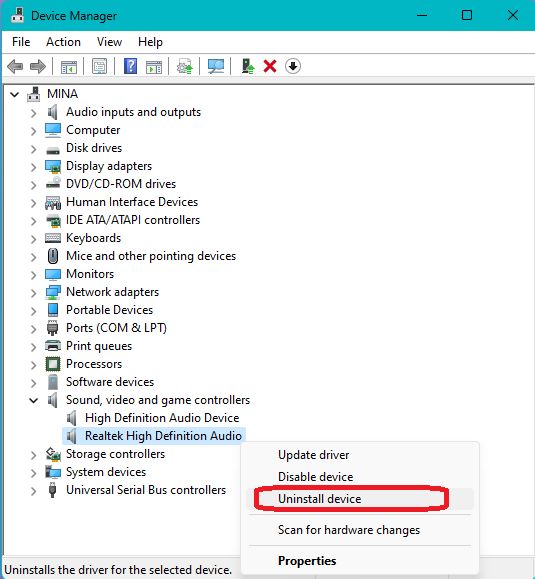Expand the Keyboards chevron
This screenshot has height=579, width=535.
[x=33, y=239]
